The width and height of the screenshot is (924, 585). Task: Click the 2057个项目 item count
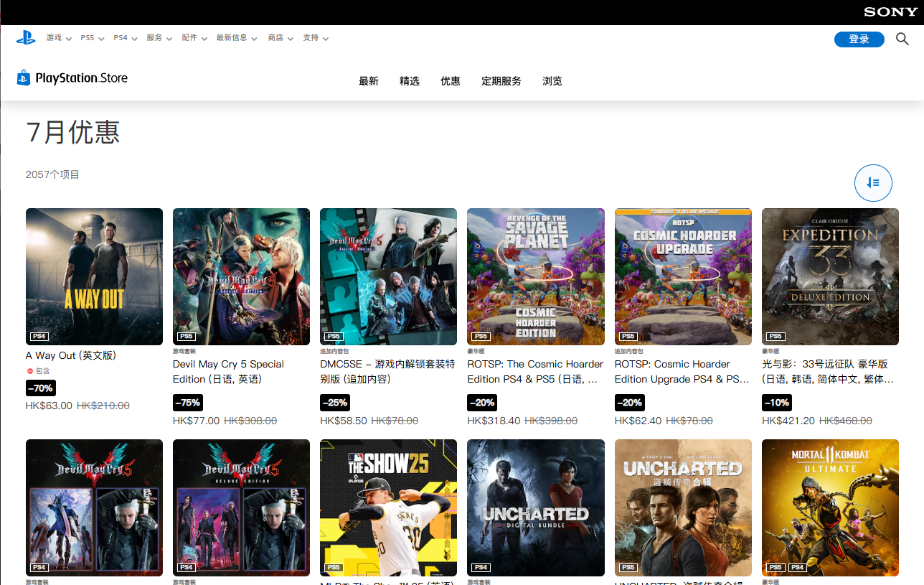[52, 174]
